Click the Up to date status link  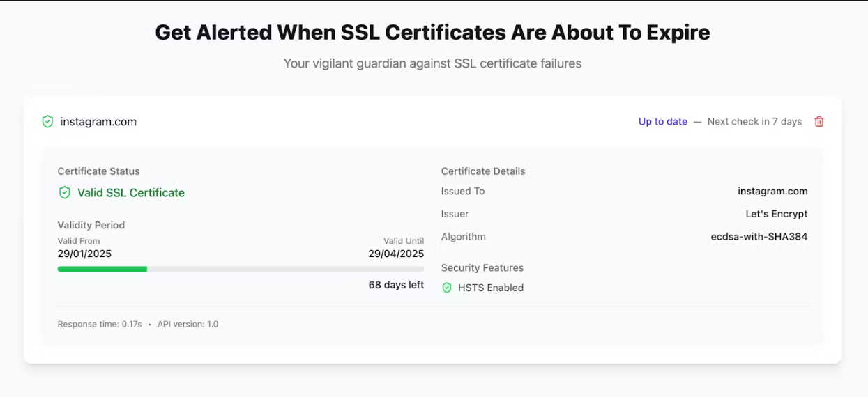663,122
